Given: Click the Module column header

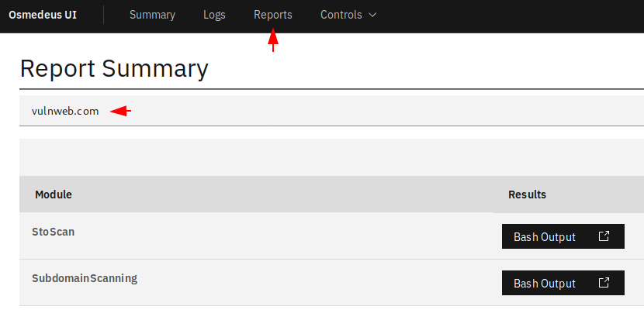Looking at the screenshot, I should [x=54, y=195].
